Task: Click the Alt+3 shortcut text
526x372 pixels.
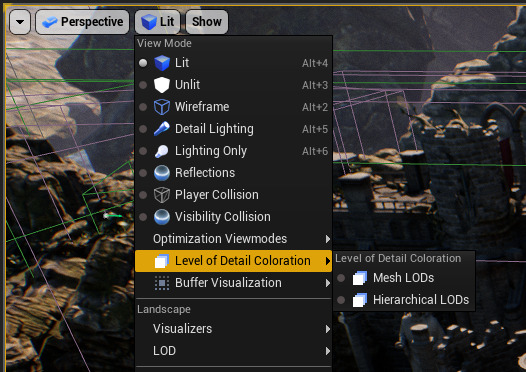Action: [315, 85]
